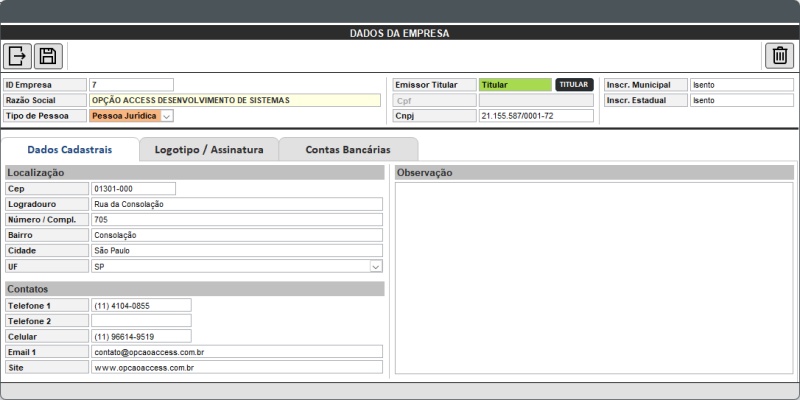Click the Celular phone field

pyautogui.click(x=140, y=336)
